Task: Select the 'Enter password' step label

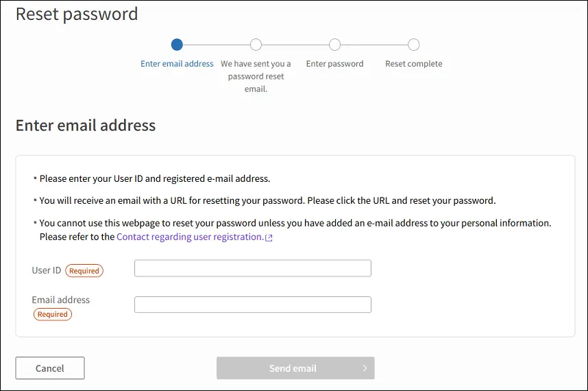Action: coord(335,64)
